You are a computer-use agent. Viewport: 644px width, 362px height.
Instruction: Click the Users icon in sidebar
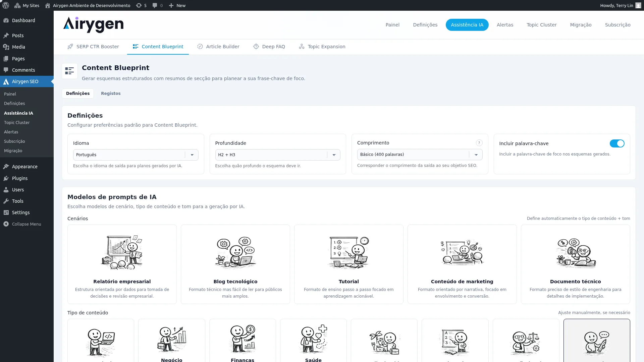(x=6, y=190)
